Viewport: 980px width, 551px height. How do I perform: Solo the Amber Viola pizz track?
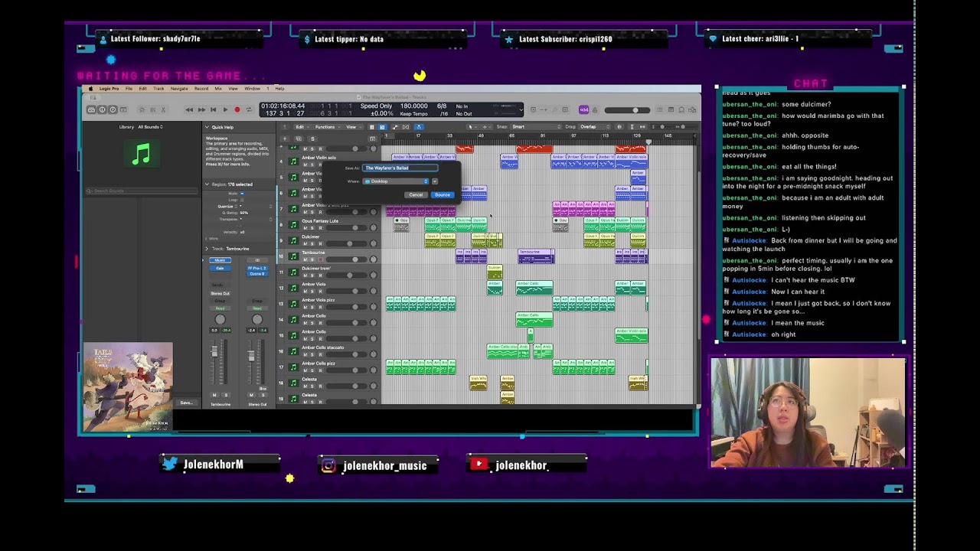click(x=312, y=307)
